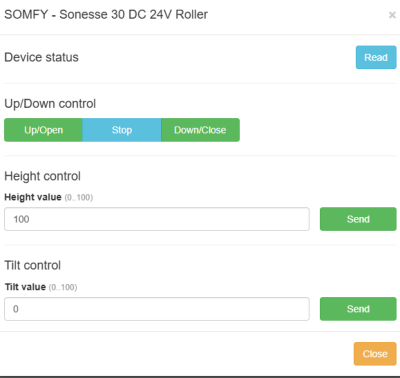This screenshot has height=378, width=400.
Task: Click the 'Up/Down control' heading
Action: coord(50,104)
